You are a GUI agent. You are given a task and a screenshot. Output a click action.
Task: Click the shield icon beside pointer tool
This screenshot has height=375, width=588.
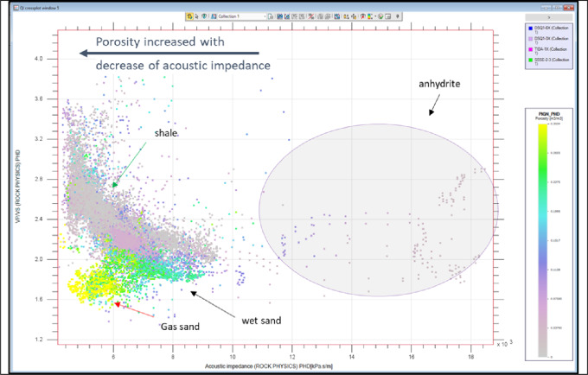pyautogui.click(x=204, y=16)
